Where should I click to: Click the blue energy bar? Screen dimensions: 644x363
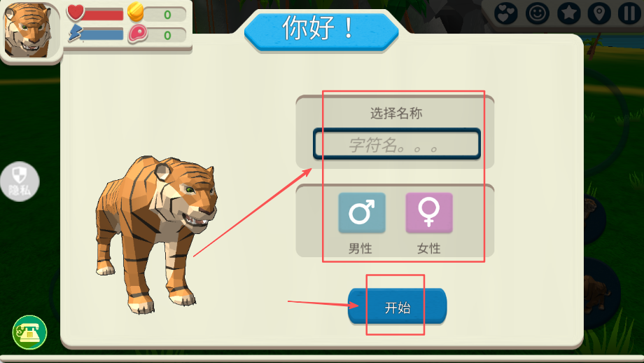(x=102, y=34)
